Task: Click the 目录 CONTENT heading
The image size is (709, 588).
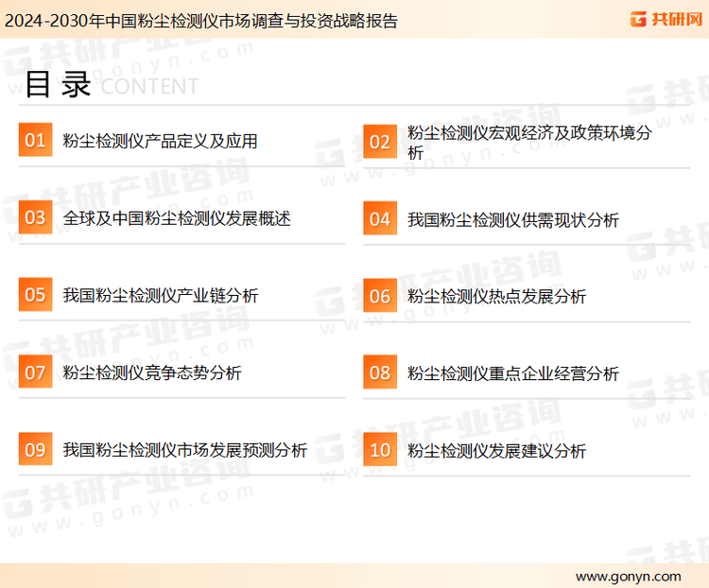Action: 111,85
